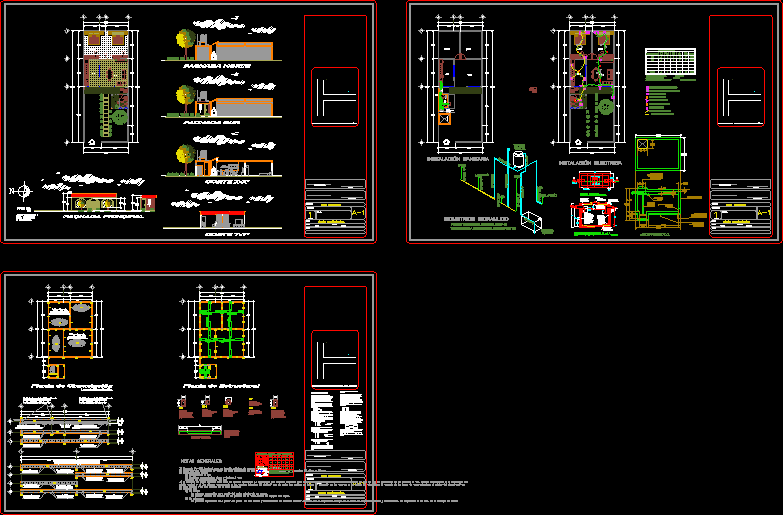
Task: Select the tree in Fachada Norte elevation
Action: pyautogui.click(x=185, y=40)
